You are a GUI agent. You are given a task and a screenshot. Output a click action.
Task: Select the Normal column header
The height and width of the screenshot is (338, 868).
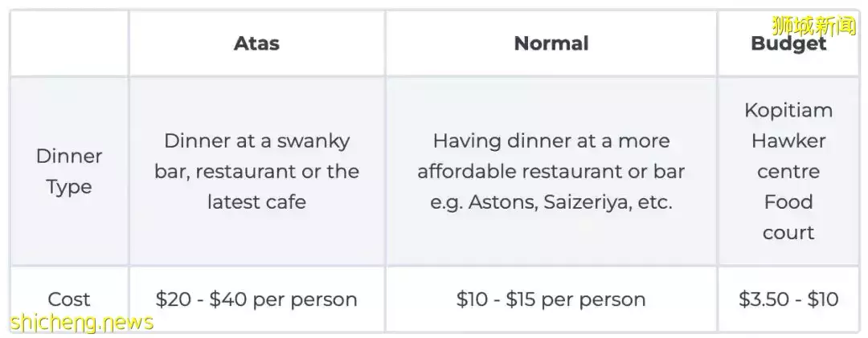(551, 43)
